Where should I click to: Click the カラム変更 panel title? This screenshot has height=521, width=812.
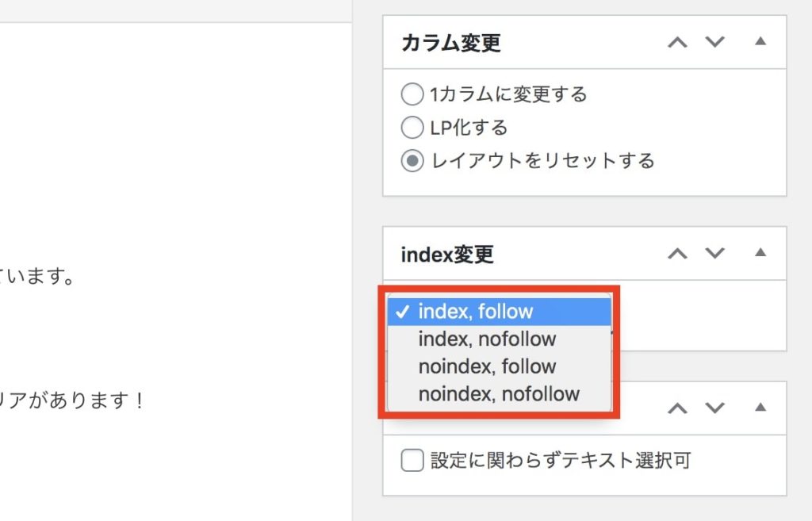tap(451, 43)
